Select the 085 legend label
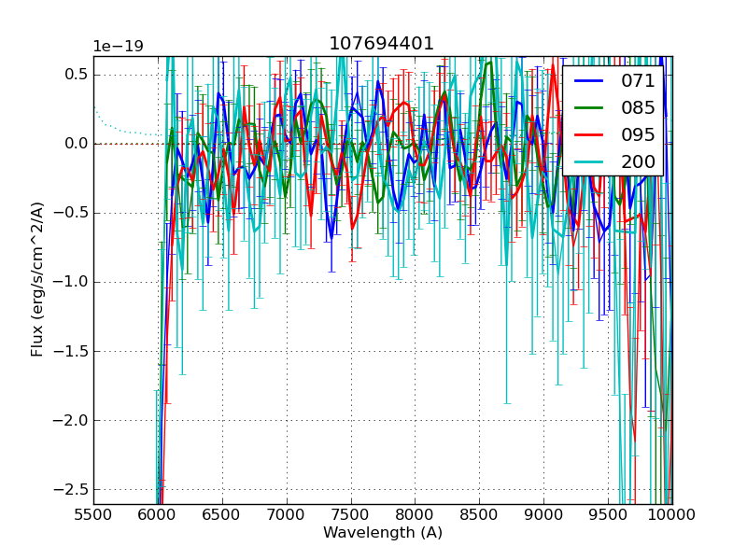The image size is (747, 560). point(639,108)
